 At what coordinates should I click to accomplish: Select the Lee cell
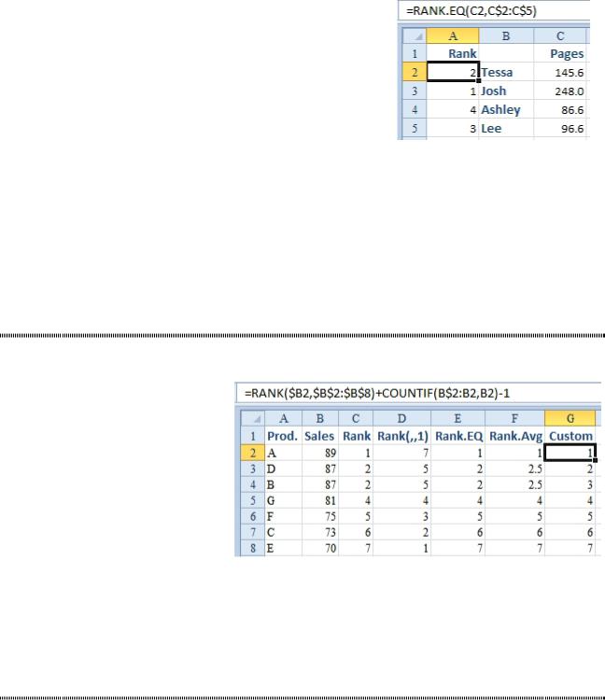click(506, 129)
